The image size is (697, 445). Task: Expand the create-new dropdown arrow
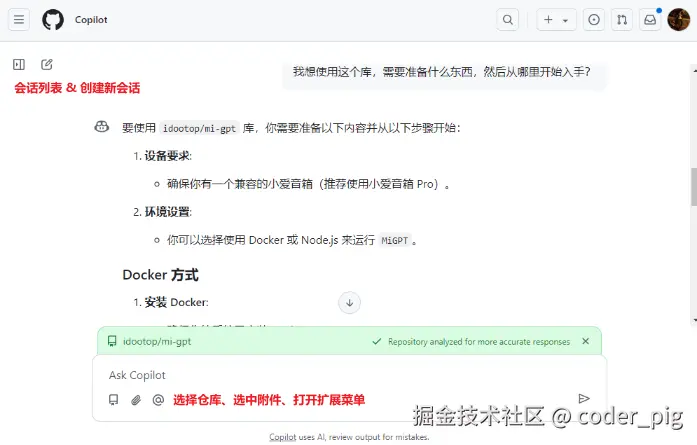565,20
